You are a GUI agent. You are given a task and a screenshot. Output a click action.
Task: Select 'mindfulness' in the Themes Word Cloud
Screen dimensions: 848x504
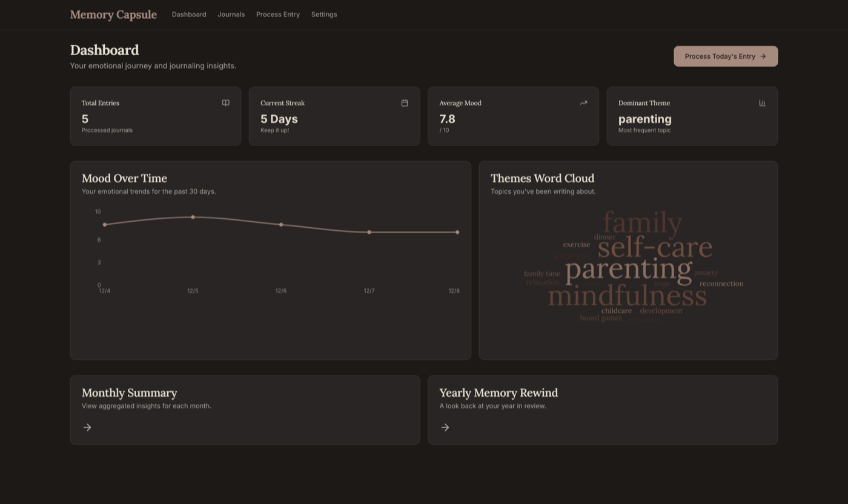tap(627, 296)
